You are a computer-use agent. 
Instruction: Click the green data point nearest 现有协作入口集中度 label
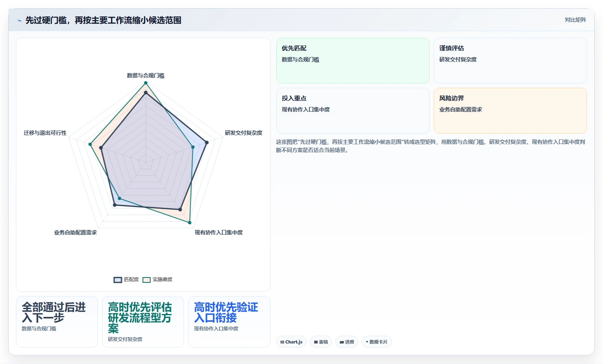[x=189, y=223]
